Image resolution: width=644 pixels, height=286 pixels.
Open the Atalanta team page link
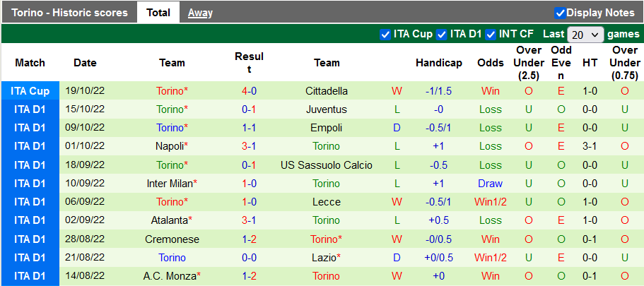[169, 220]
